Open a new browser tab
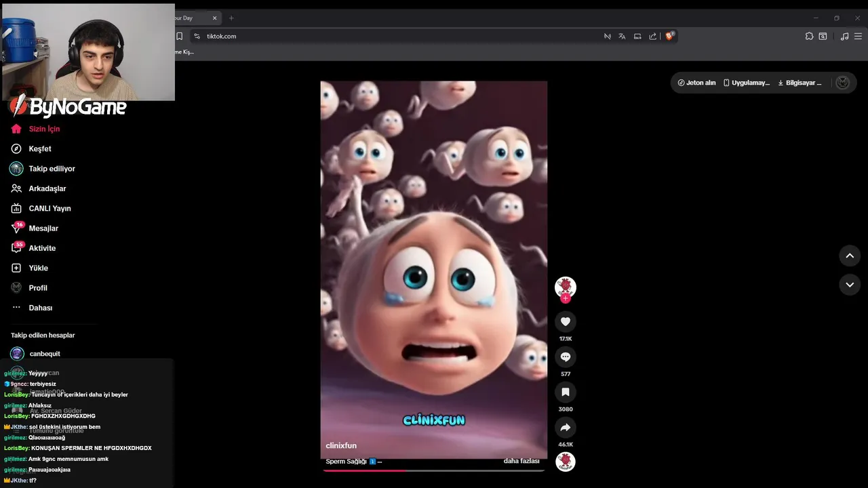 point(231,18)
